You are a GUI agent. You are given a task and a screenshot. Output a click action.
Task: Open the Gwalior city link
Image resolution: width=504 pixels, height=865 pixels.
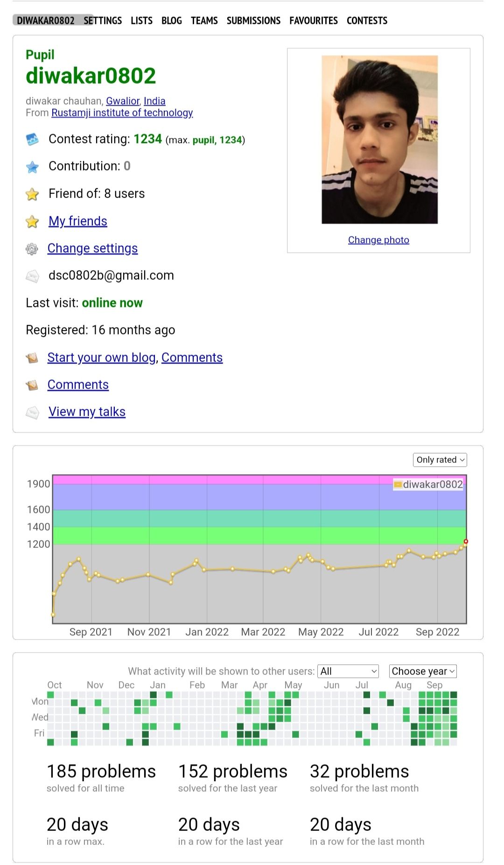pos(123,101)
